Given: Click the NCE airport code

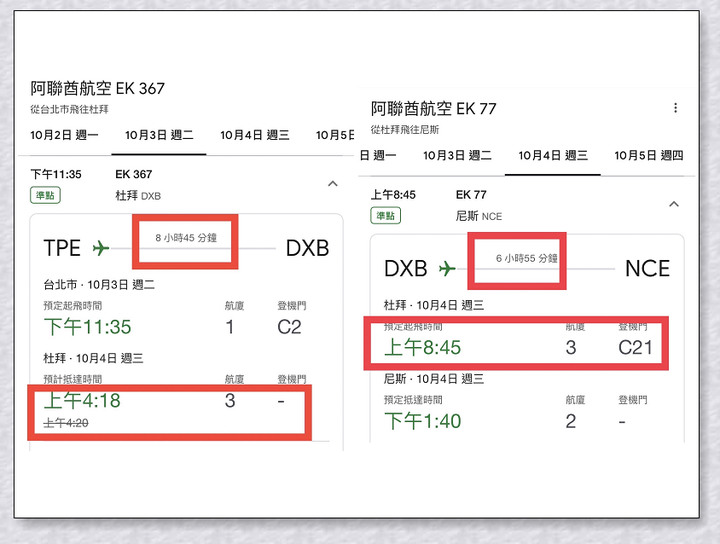Looking at the screenshot, I should coord(647,269).
